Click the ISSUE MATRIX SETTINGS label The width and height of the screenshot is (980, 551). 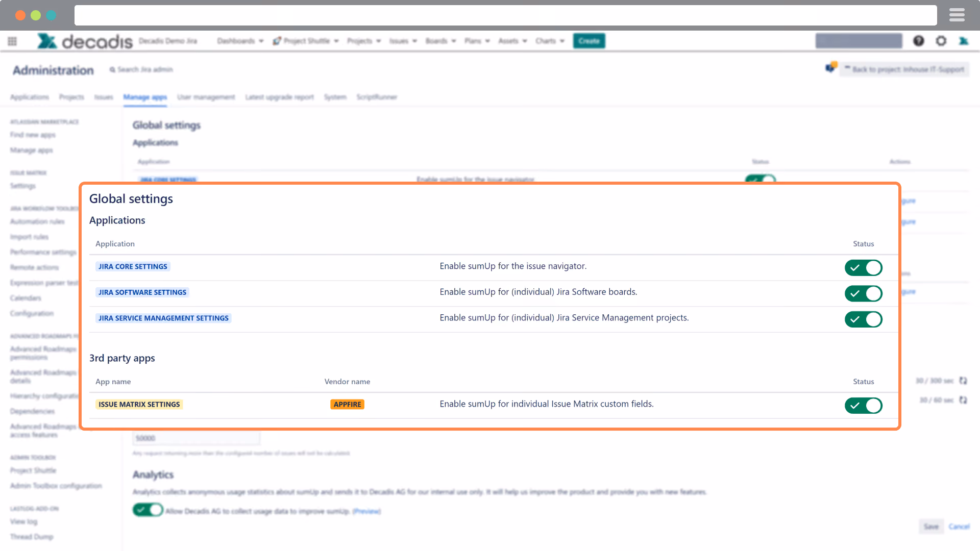tap(139, 405)
